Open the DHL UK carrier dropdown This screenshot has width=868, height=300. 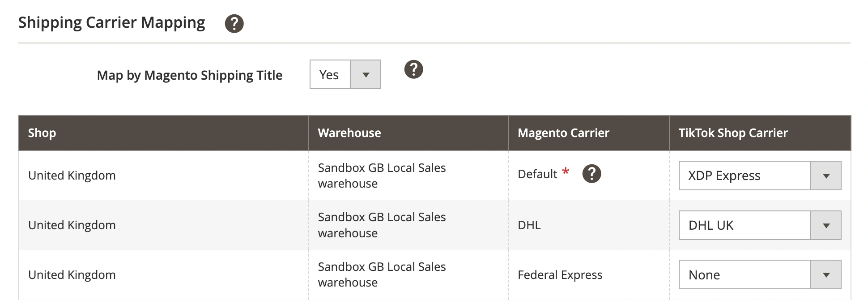click(760, 225)
